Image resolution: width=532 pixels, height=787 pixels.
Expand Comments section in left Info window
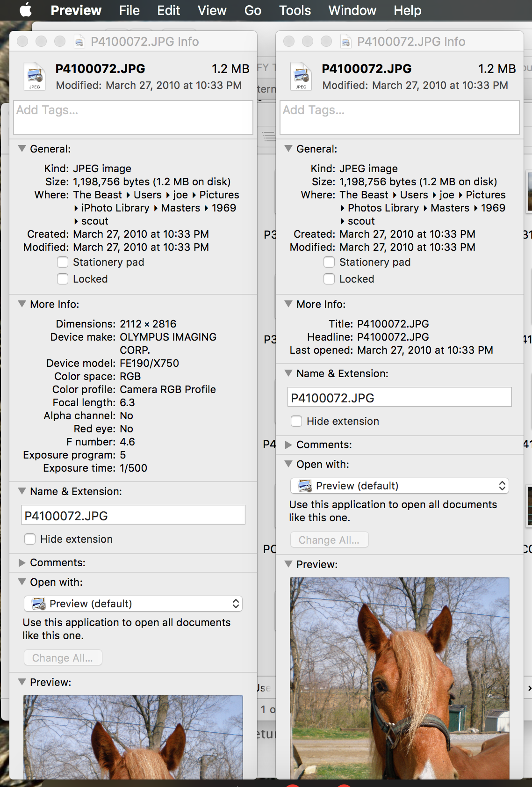22,562
